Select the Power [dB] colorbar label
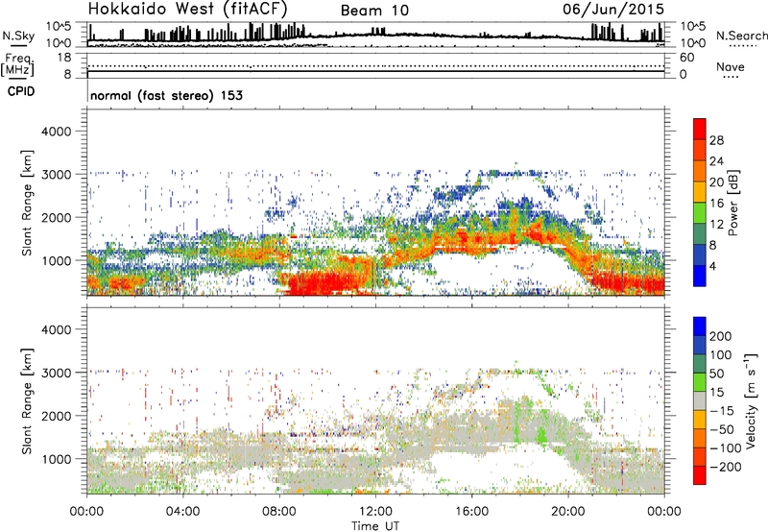The image size is (768, 532). 732,203
